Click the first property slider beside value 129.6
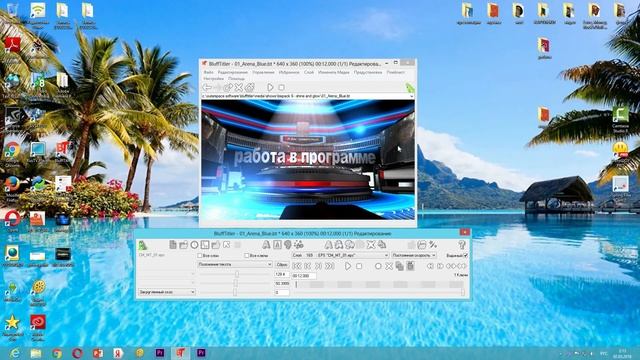The height and width of the screenshot is (360, 640). (x=237, y=274)
